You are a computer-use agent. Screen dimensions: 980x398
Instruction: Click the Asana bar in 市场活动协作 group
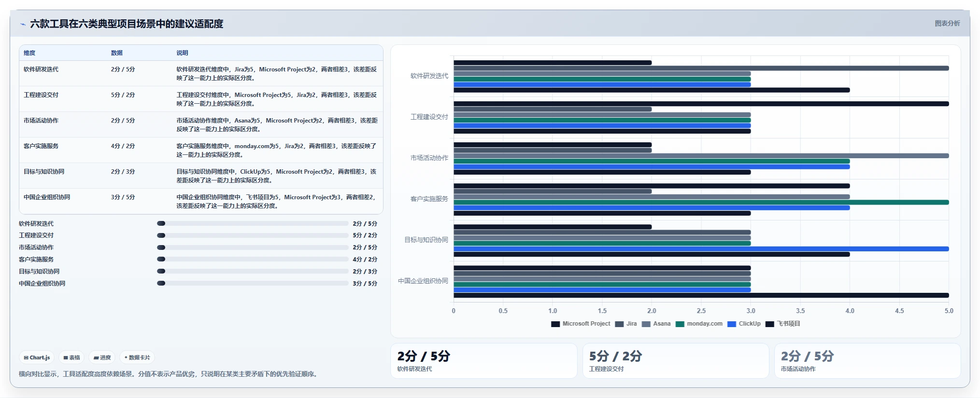click(x=701, y=156)
